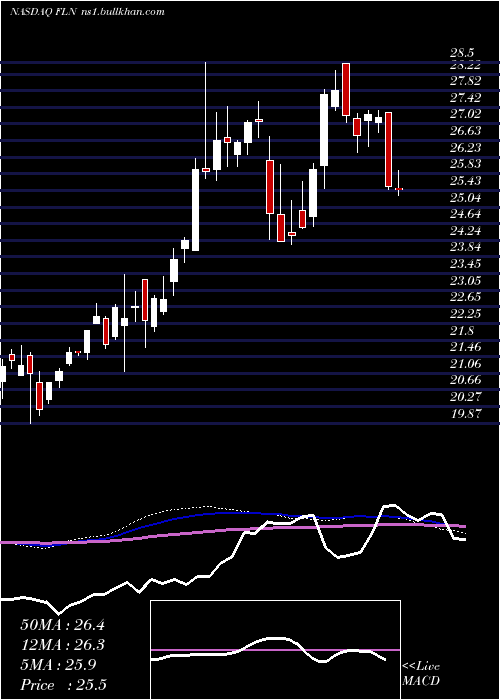Click the 5MA : 25.9 readout
The image size is (500, 700).
[x=58, y=665]
